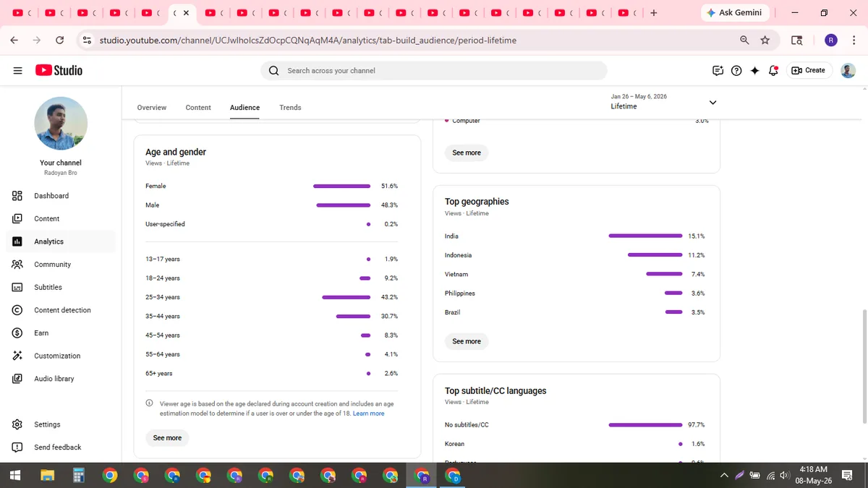Screen dimensions: 868x488
Task: Open a new browser tab
Action: pyautogui.click(x=654, y=13)
